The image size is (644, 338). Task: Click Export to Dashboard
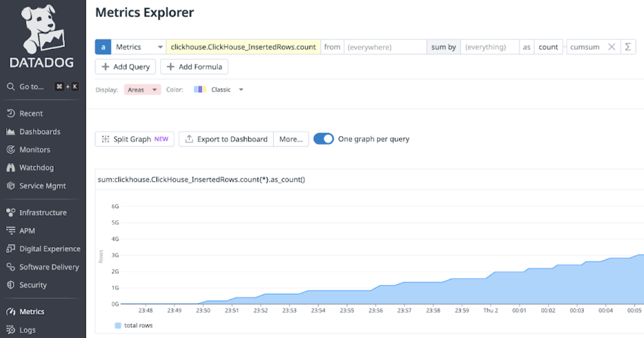pyautogui.click(x=226, y=139)
